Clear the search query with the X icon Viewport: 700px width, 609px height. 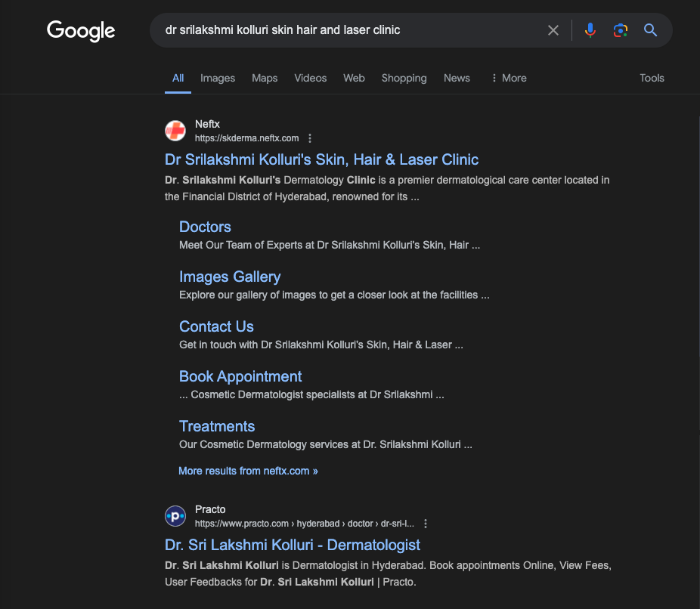point(553,30)
